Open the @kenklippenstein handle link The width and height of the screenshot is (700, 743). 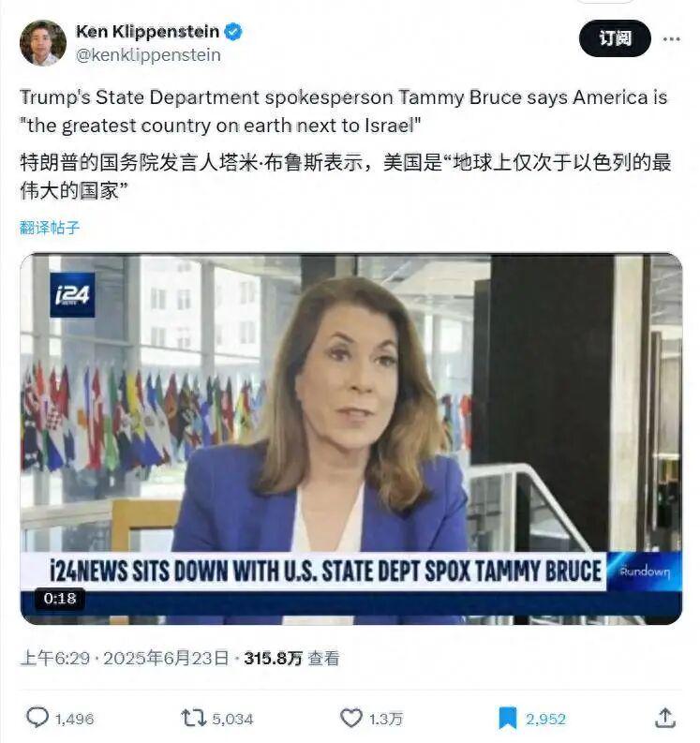coord(148,55)
